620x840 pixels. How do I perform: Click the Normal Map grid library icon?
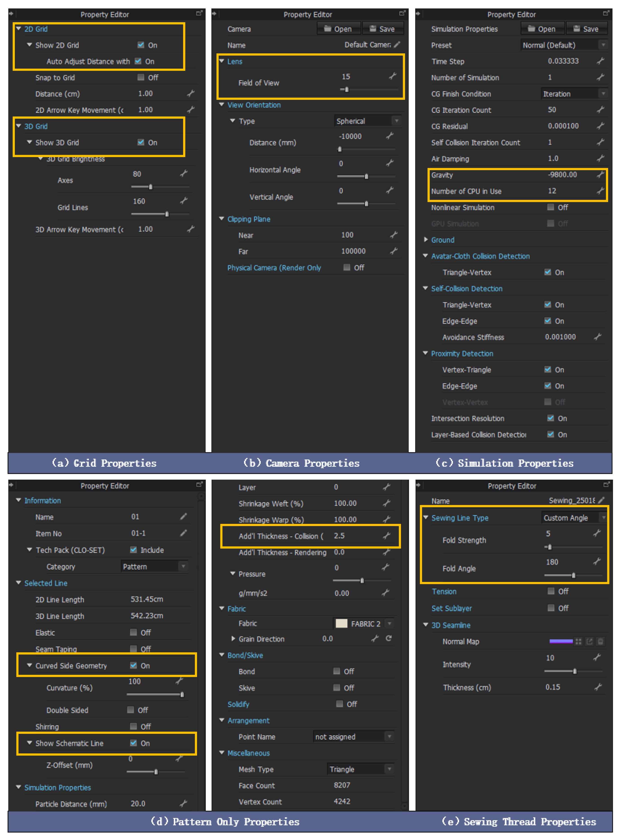click(x=578, y=641)
